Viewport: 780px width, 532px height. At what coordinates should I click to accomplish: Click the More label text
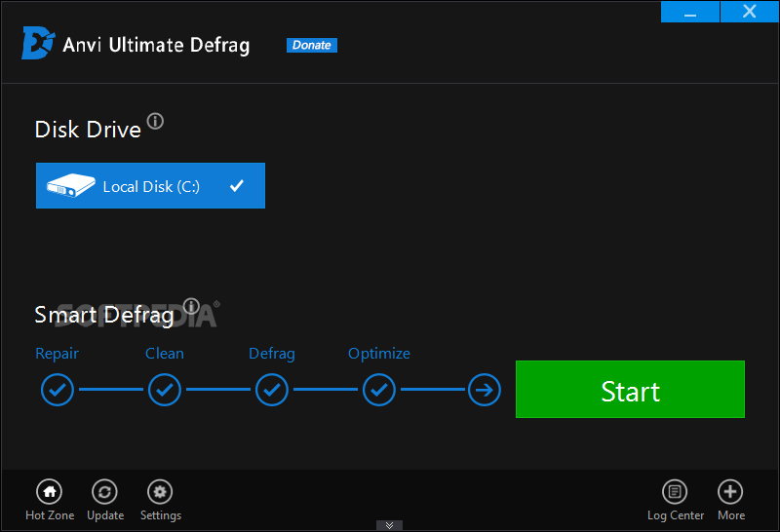click(x=731, y=515)
